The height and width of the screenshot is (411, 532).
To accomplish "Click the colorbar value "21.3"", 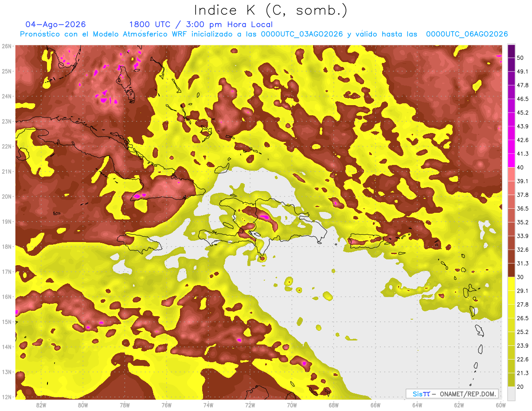I will pyautogui.click(x=522, y=373).
